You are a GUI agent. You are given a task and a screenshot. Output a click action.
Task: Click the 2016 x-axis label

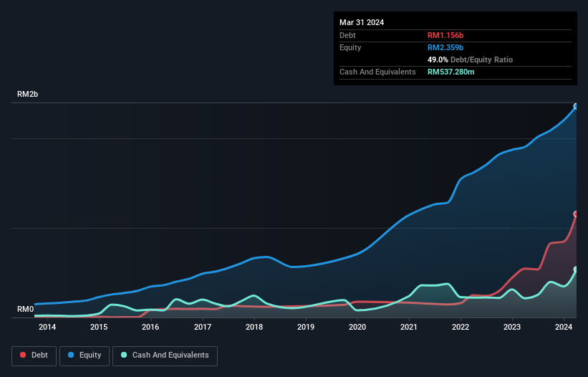click(x=150, y=328)
